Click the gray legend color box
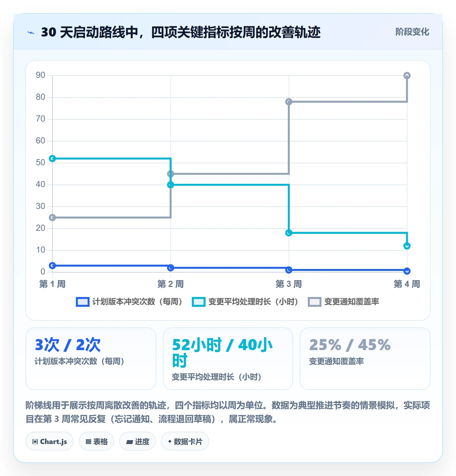The width and height of the screenshot is (456, 476). pyautogui.click(x=314, y=302)
